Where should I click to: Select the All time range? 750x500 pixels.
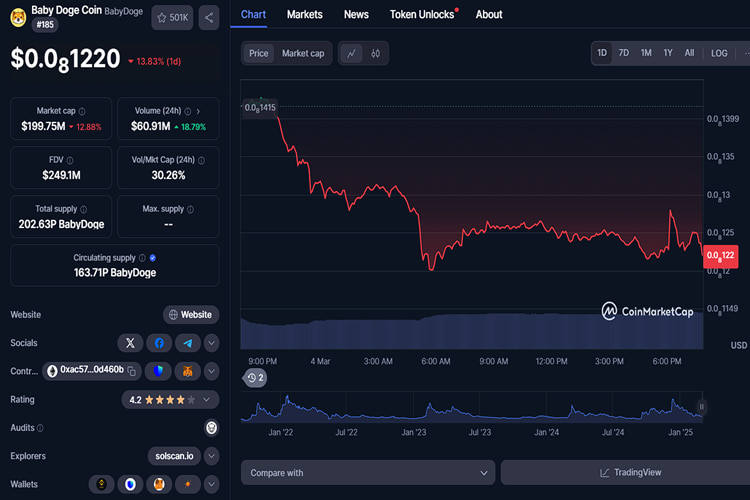[x=689, y=53]
